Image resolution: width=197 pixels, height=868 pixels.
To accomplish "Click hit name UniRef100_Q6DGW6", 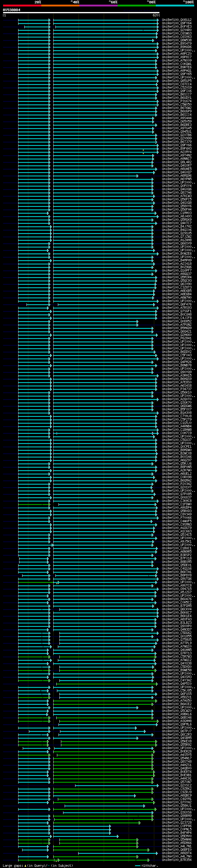I will point(176,406).
